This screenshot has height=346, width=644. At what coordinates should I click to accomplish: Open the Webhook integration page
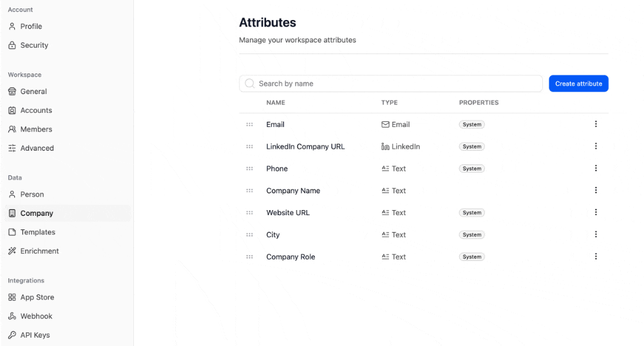tap(37, 316)
